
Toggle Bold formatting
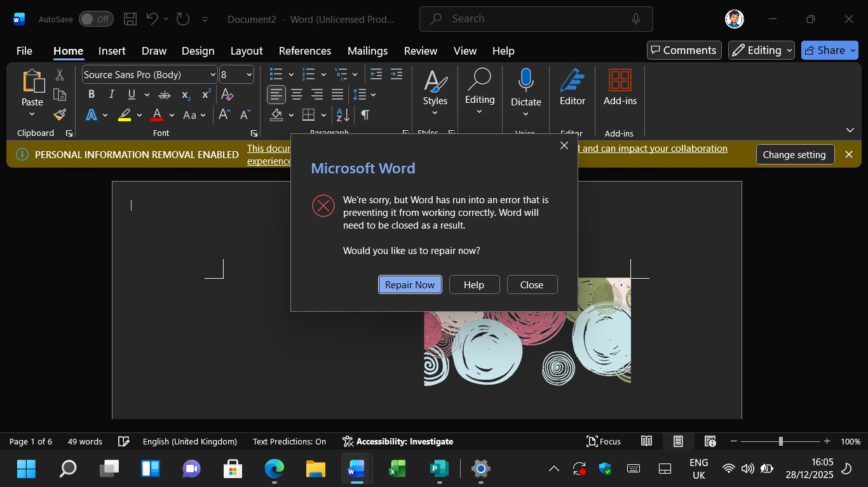pyautogui.click(x=91, y=95)
